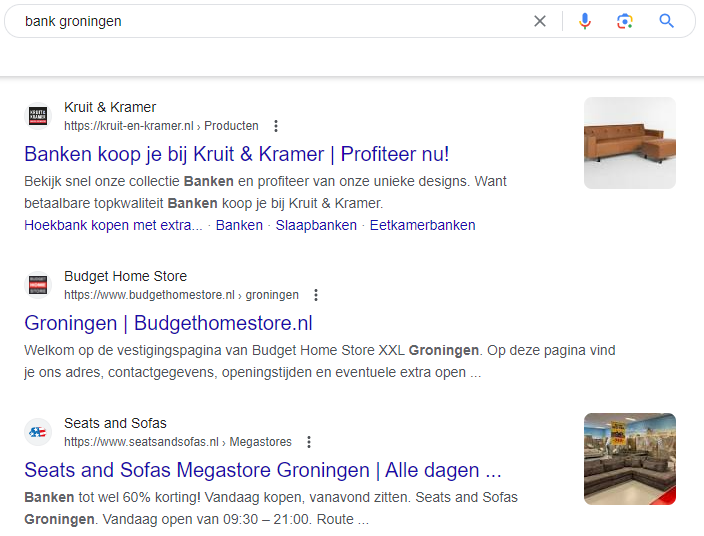Open the 'Hoekbank kopen met extra...' sitelink
704x536 pixels.
pyautogui.click(x=113, y=225)
